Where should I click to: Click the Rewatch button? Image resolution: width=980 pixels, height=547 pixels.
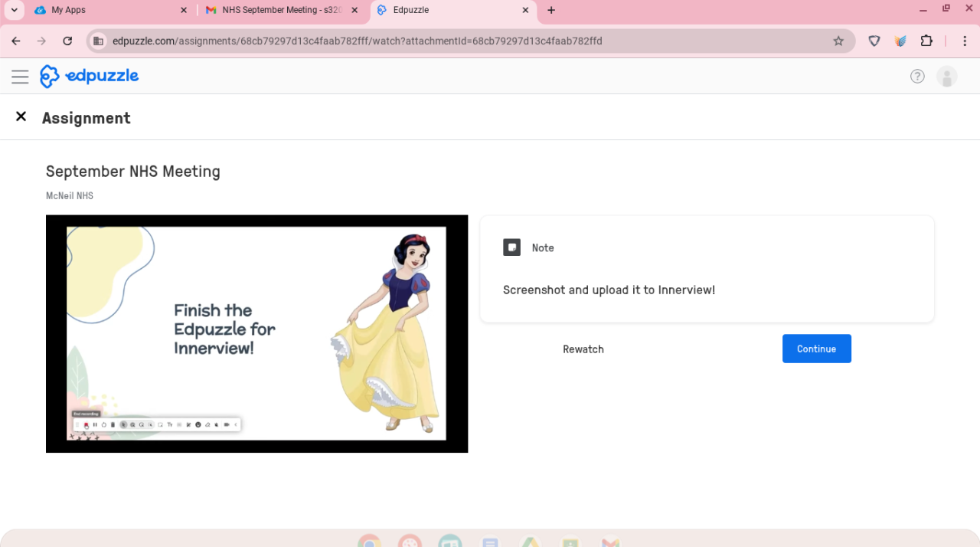point(583,349)
